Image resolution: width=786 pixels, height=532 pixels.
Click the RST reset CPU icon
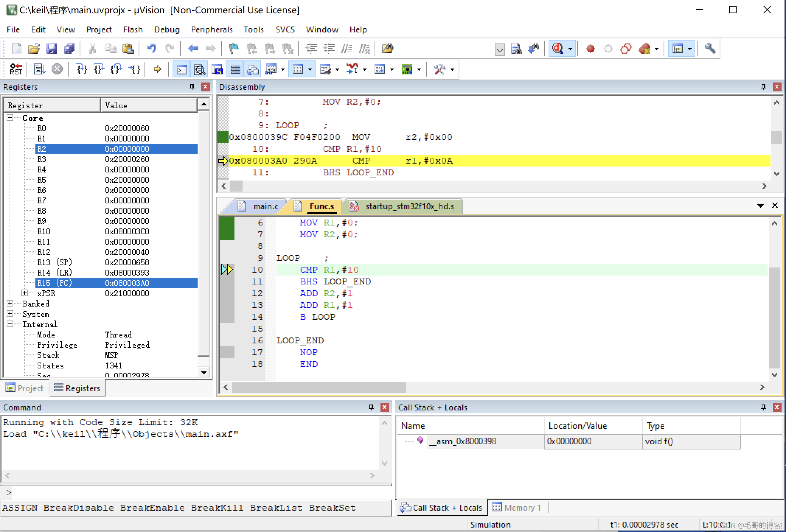(16, 69)
